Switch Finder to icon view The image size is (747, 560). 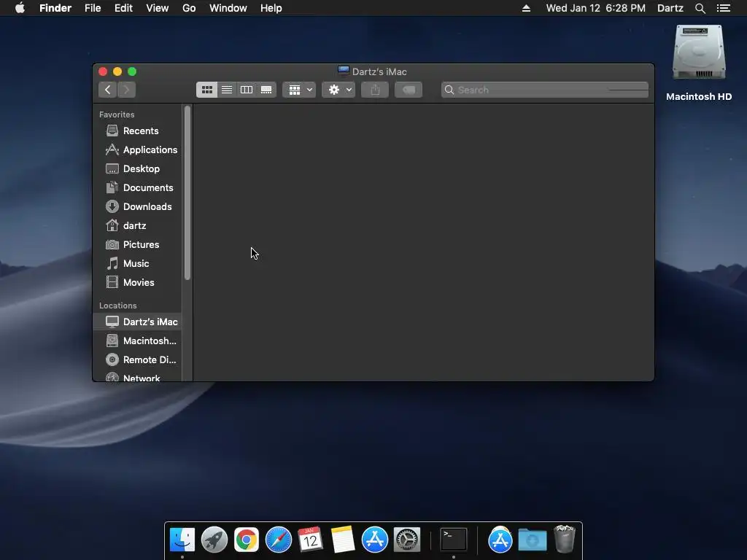coord(206,90)
